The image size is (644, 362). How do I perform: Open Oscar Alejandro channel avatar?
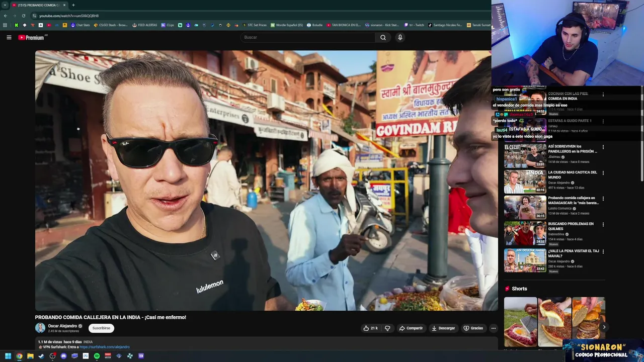pyautogui.click(x=40, y=328)
